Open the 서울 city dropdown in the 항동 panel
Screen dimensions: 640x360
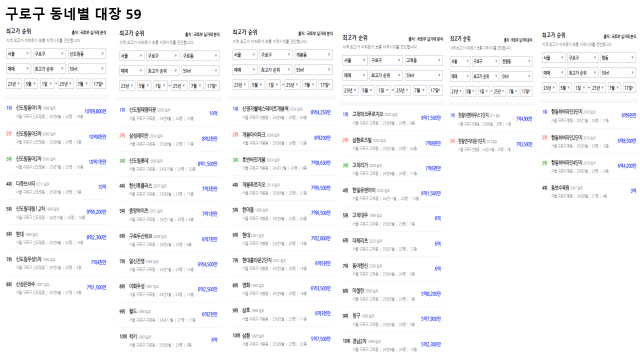(553, 58)
